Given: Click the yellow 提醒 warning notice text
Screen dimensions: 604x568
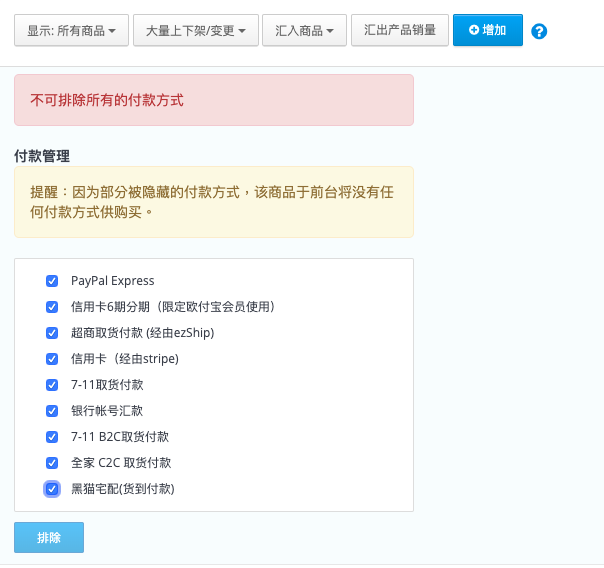Looking at the screenshot, I should click(212, 202).
